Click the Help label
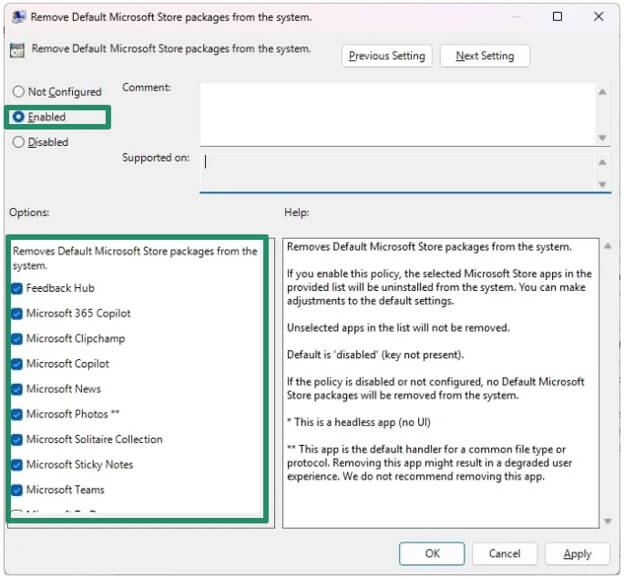This screenshot has width=624, height=579. click(x=296, y=212)
